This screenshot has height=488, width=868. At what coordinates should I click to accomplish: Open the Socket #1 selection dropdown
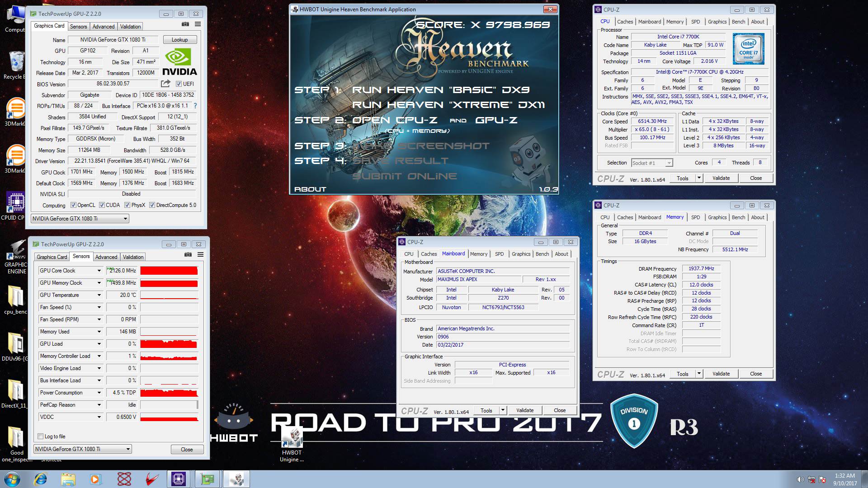pyautogui.click(x=651, y=163)
